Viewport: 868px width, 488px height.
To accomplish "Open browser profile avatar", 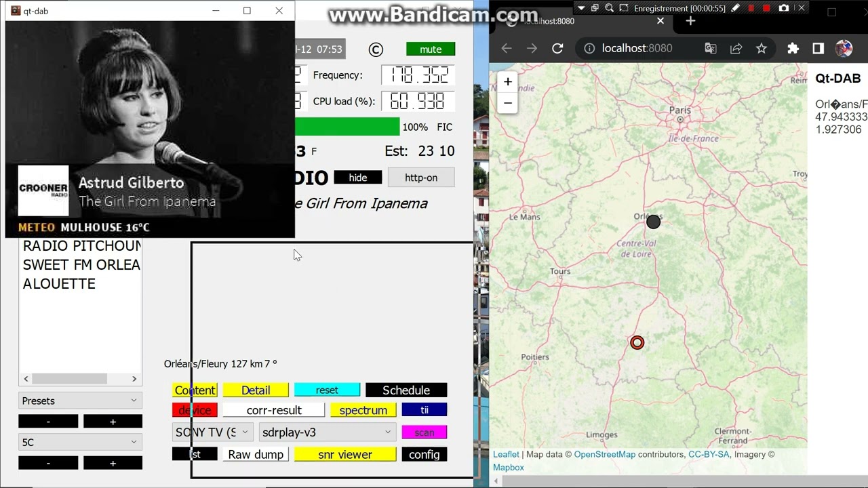I will click(844, 48).
